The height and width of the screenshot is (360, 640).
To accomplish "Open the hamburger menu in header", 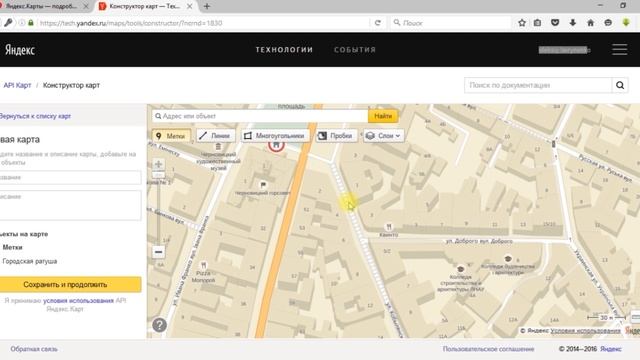I will point(620,50).
